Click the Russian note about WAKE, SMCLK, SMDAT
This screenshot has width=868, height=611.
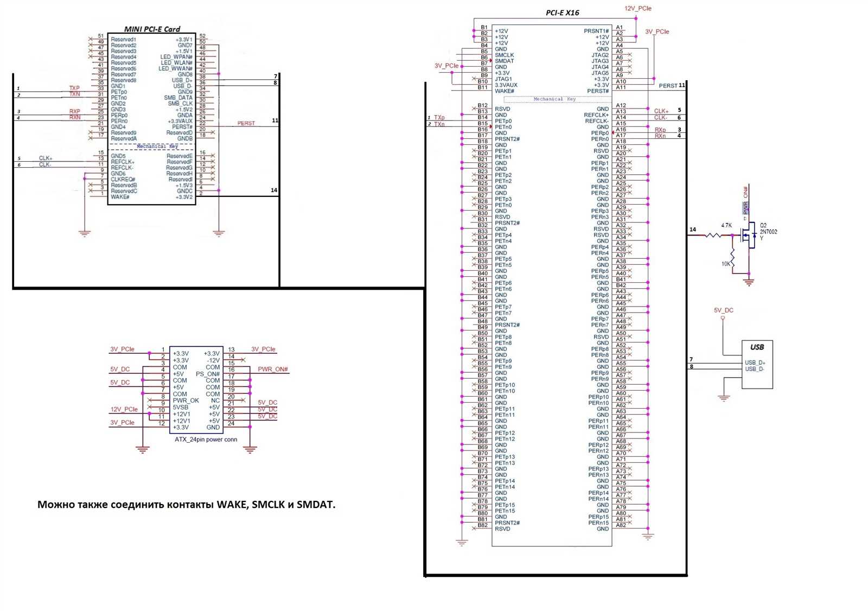[x=186, y=505]
